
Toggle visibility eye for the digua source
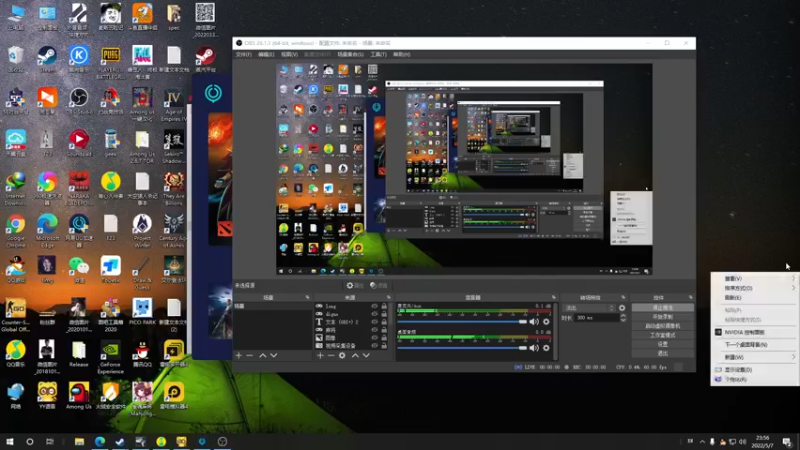(374, 314)
